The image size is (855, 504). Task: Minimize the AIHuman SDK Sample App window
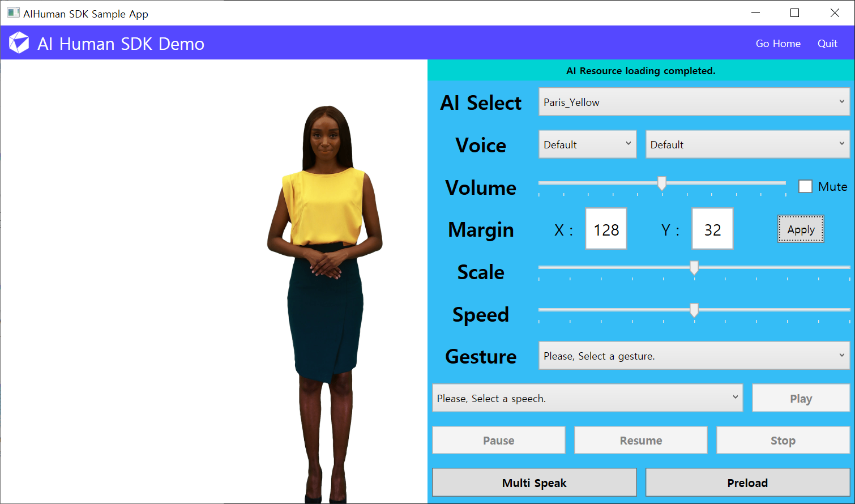[755, 12]
